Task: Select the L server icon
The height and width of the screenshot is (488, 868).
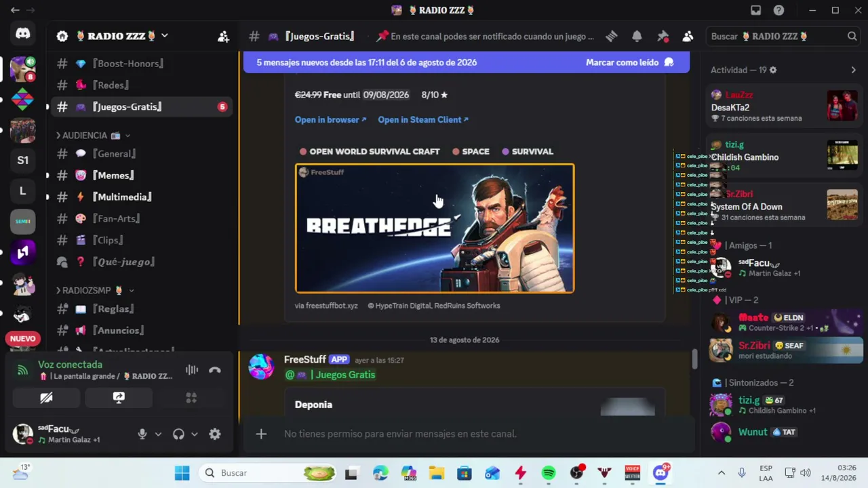Action: [22, 191]
